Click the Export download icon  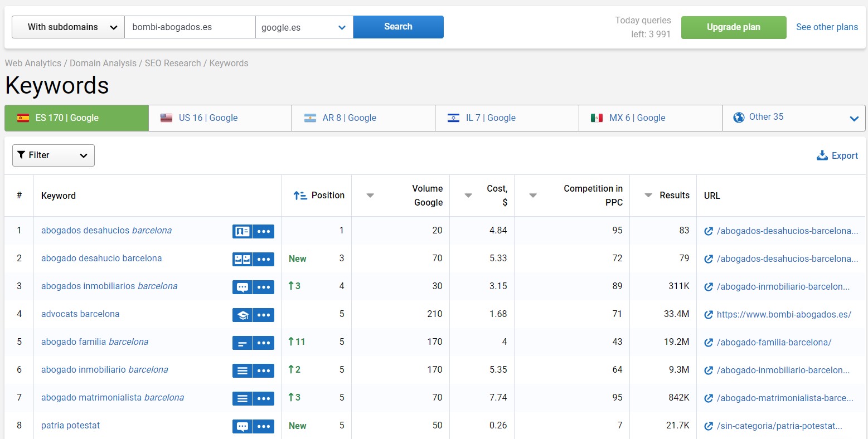coord(821,155)
